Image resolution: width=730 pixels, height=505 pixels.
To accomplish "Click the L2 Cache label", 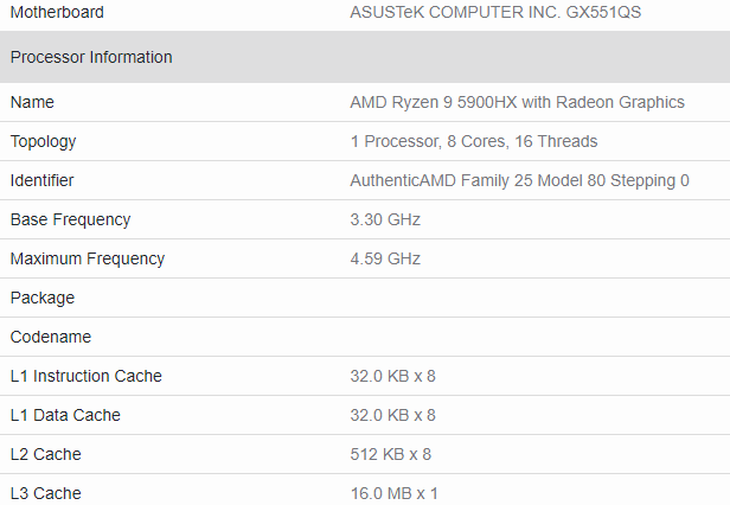I will pyautogui.click(x=46, y=454).
